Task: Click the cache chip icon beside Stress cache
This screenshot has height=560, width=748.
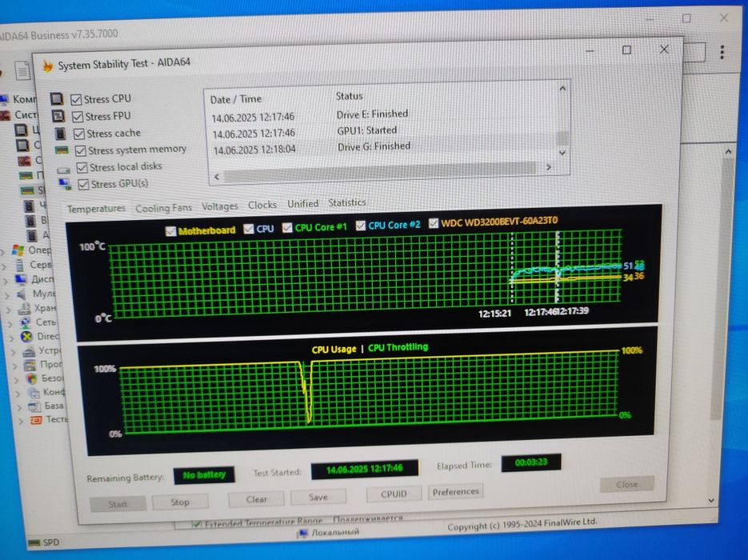Action: [60, 134]
